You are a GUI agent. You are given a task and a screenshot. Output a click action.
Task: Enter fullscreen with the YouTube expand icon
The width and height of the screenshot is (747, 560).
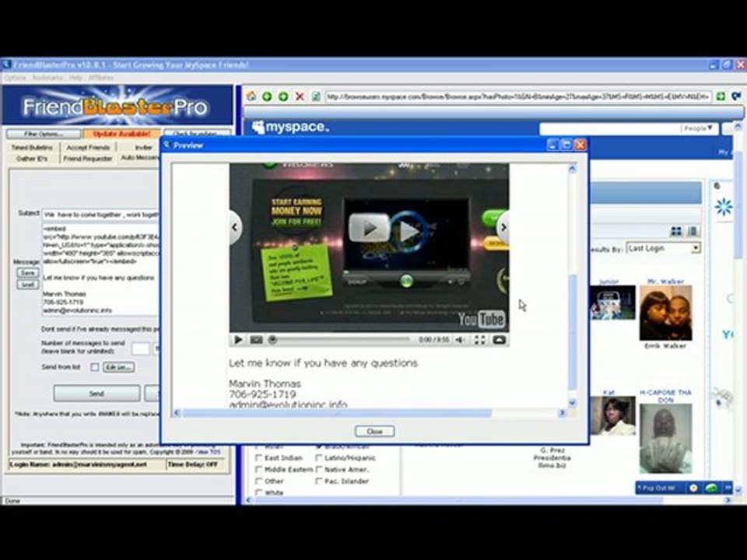point(480,340)
